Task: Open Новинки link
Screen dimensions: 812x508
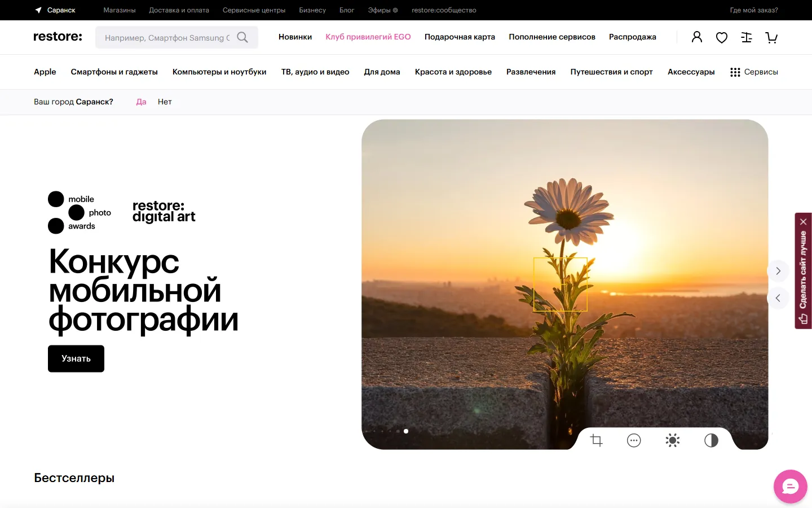Action: point(295,37)
